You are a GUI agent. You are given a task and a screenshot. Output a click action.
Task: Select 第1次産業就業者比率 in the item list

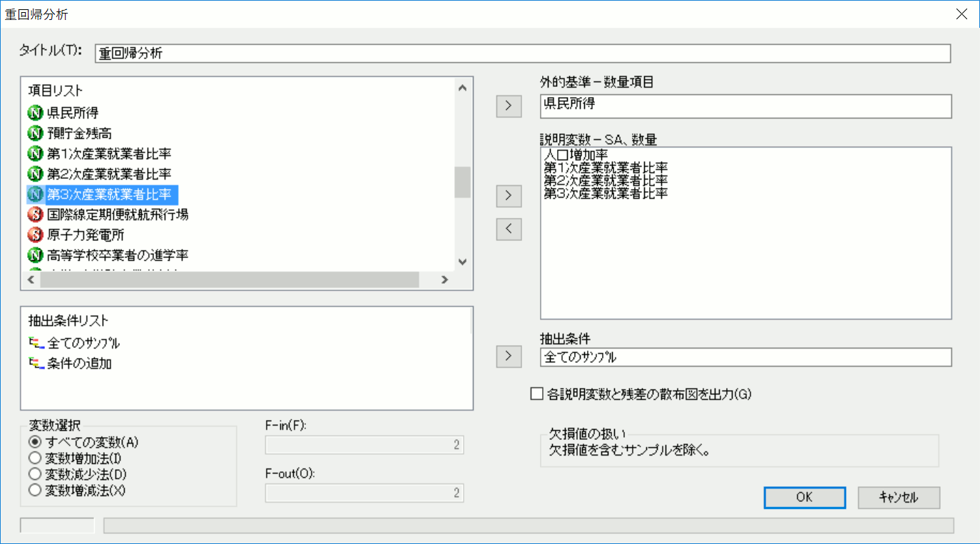point(109,153)
